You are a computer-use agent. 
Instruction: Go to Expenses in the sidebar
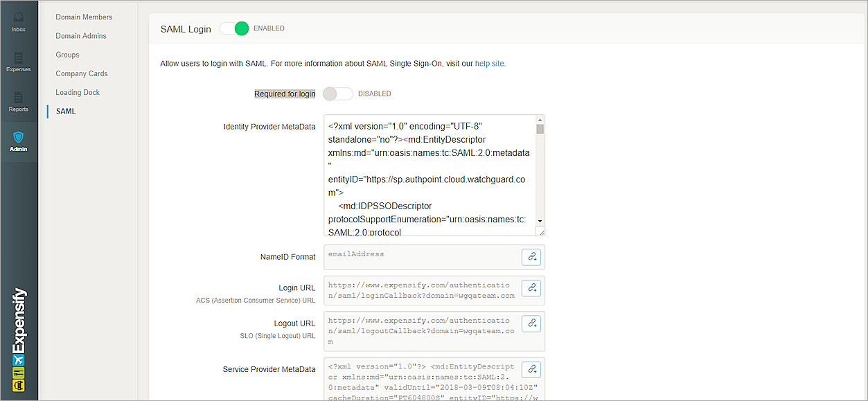[x=19, y=61]
